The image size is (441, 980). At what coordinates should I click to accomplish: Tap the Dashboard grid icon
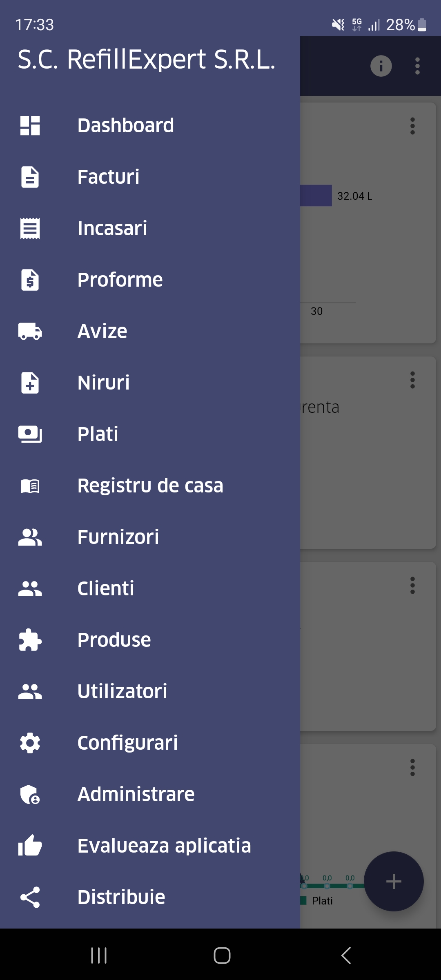30,125
